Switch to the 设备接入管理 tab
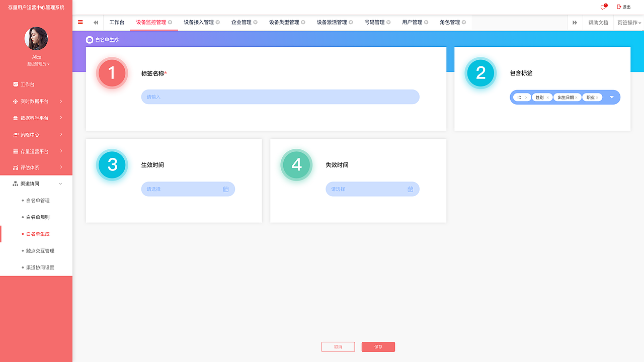Viewport: 644px width, 362px height. [199, 23]
